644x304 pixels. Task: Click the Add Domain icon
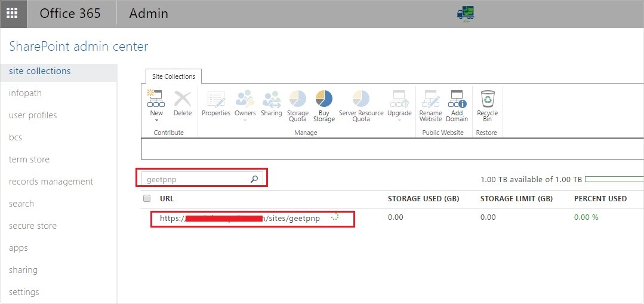457,99
